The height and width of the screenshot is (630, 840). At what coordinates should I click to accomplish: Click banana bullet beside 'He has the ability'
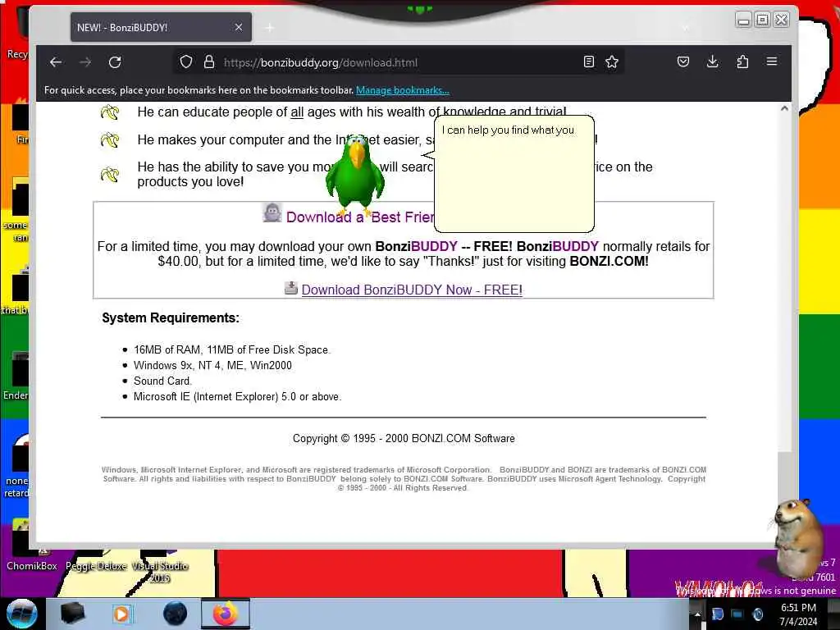click(x=110, y=175)
